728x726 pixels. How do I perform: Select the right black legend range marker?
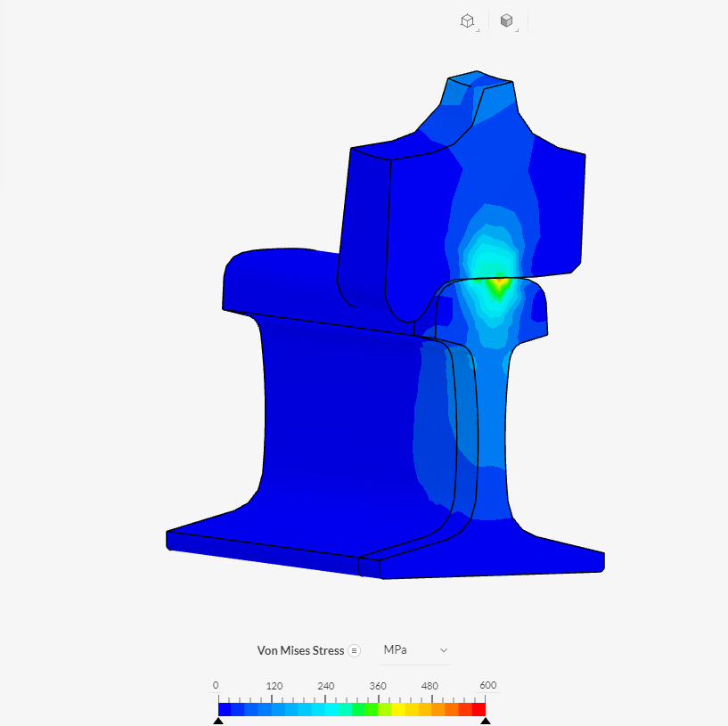tap(485, 721)
